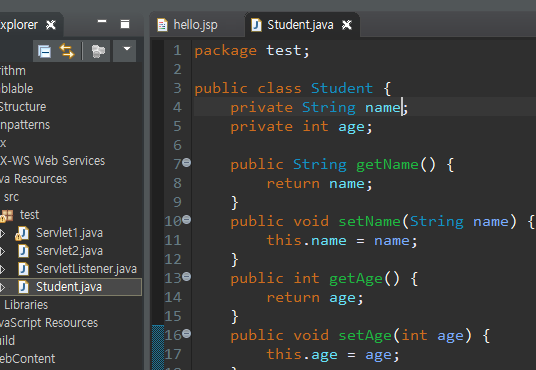Toggle Link with Editor arrows icon

click(67, 51)
